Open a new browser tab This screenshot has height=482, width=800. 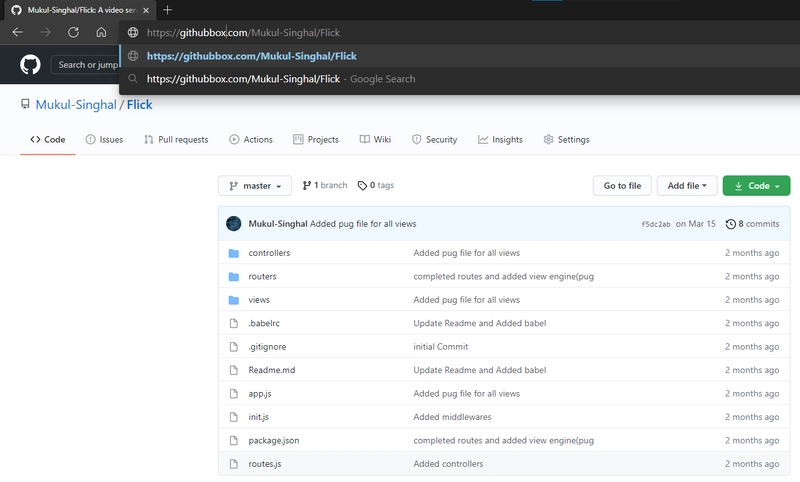tap(167, 10)
